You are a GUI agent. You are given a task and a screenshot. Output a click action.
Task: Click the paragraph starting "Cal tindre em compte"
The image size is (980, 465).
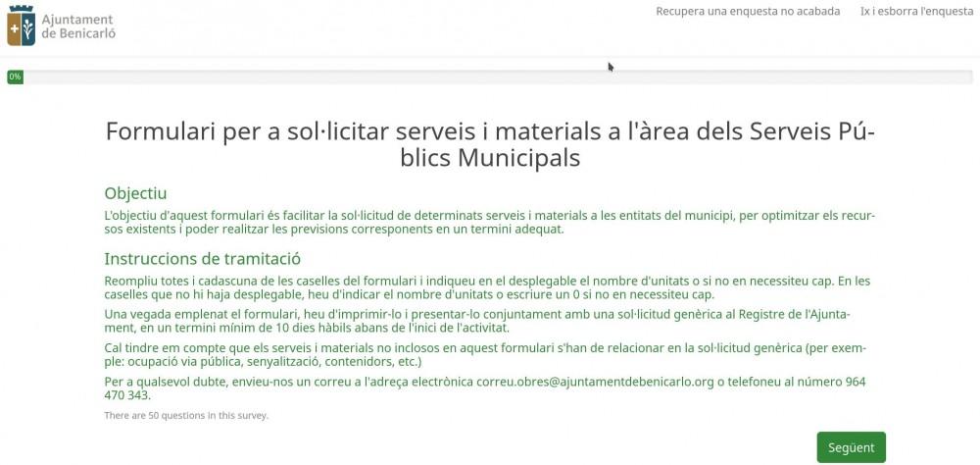click(x=480, y=355)
